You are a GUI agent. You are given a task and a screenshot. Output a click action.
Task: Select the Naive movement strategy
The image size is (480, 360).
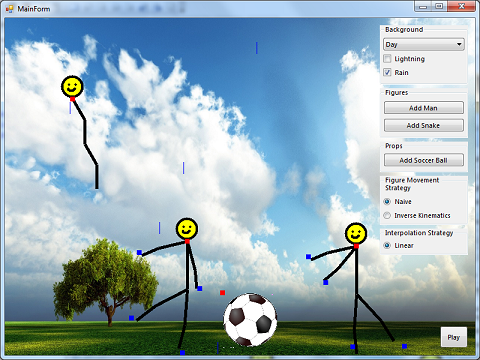[x=387, y=202]
